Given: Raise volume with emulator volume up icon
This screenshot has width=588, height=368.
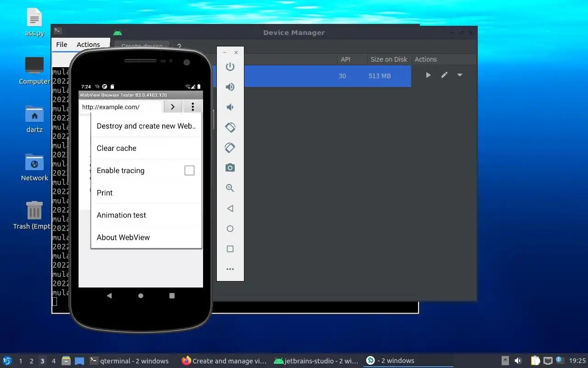Looking at the screenshot, I should pos(230,87).
